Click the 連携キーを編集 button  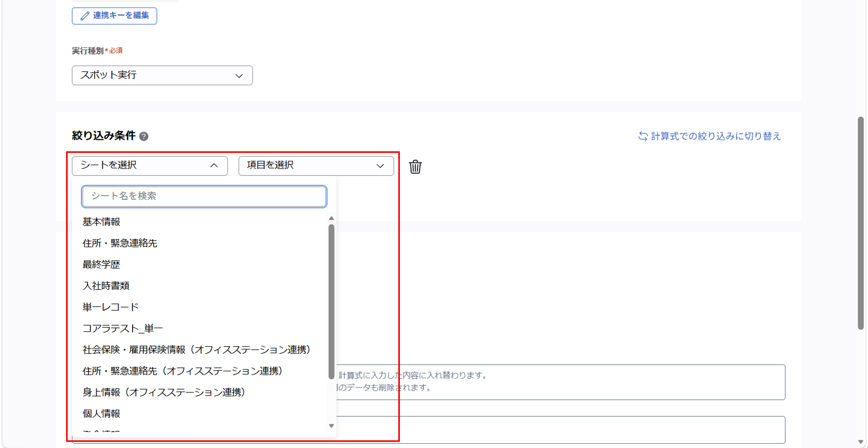114,16
